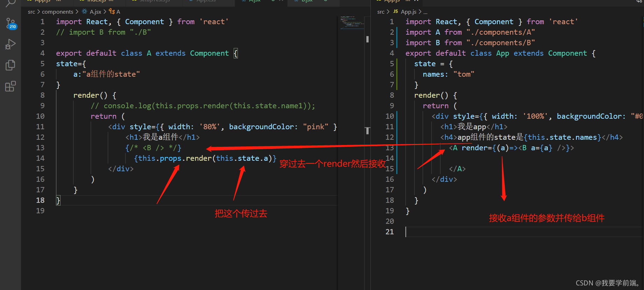Click 'names: "tom"' line in App.js
644x290 pixels.
pos(448,74)
